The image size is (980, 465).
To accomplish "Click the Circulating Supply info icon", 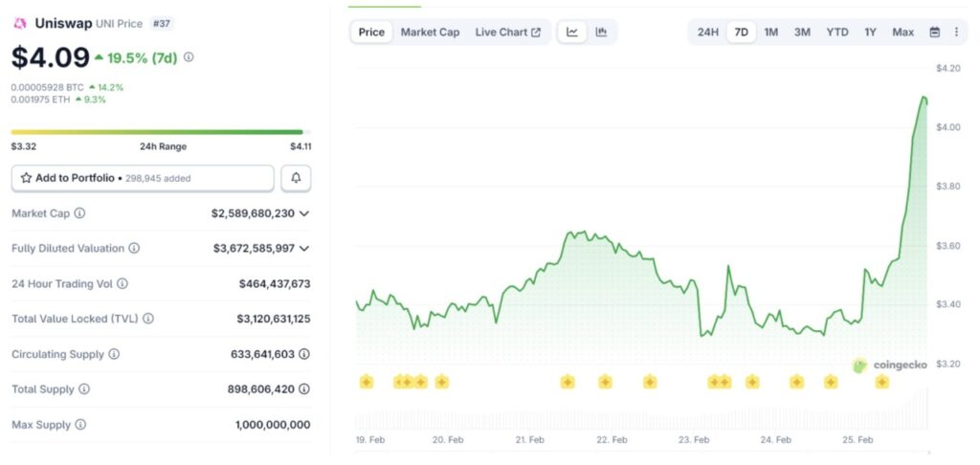I will click(114, 354).
